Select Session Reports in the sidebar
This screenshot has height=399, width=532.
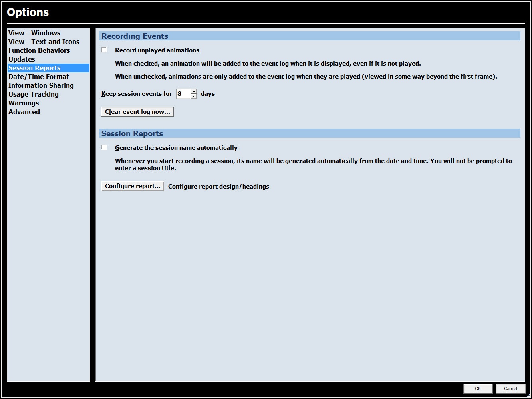[34, 68]
